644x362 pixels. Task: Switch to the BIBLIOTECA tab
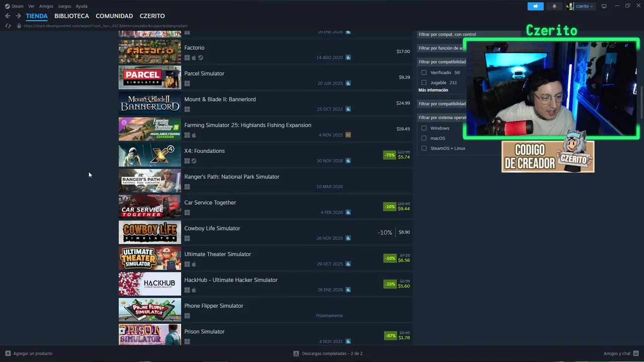coord(71,16)
